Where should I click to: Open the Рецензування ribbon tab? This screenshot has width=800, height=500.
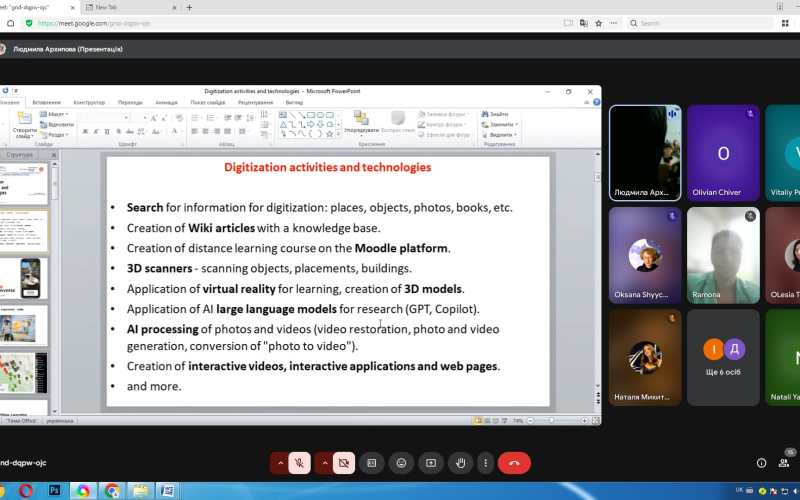[x=255, y=103]
